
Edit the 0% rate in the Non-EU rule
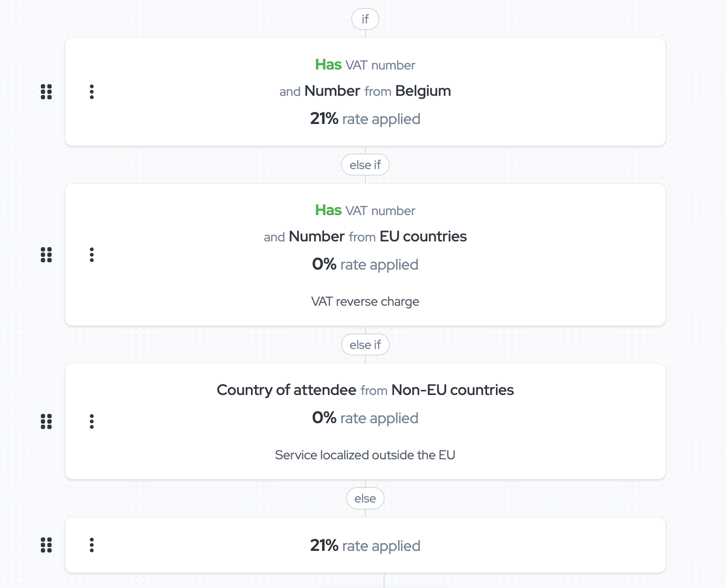[324, 418]
